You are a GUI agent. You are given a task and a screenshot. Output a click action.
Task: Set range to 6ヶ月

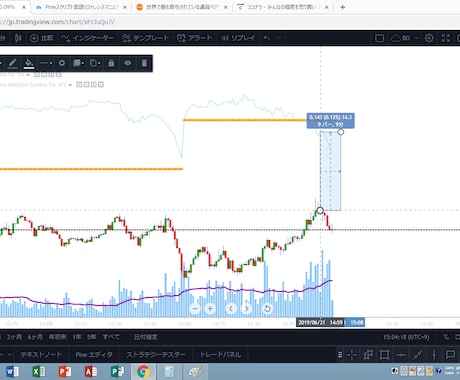tap(35, 337)
